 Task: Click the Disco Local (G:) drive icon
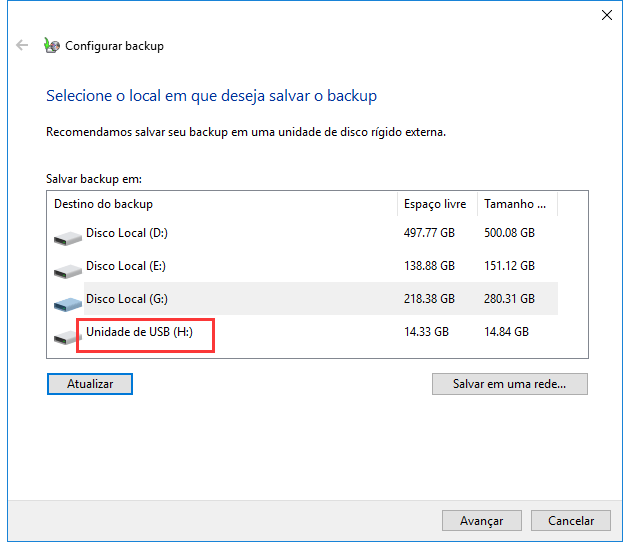(67, 302)
